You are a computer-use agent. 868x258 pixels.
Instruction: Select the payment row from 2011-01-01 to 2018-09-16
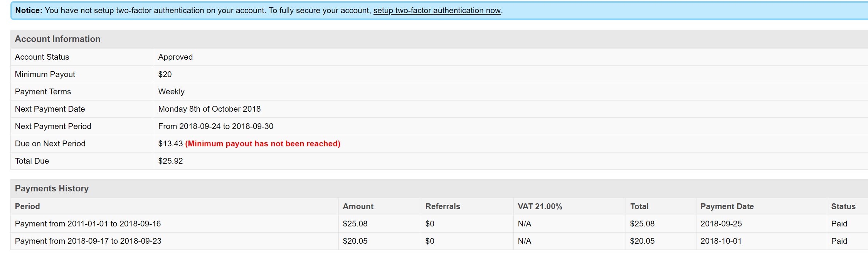pos(88,224)
